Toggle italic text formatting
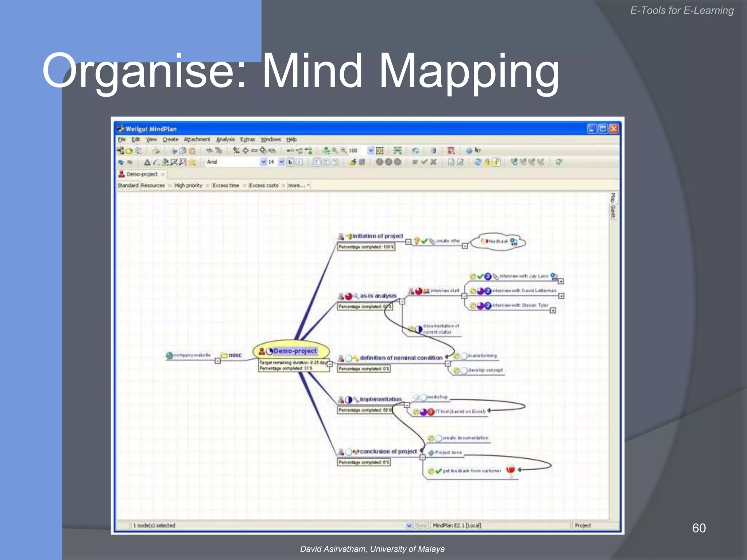The height and width of the screenshot is (560, 747). pyautogui.click(x=299, y=162)
